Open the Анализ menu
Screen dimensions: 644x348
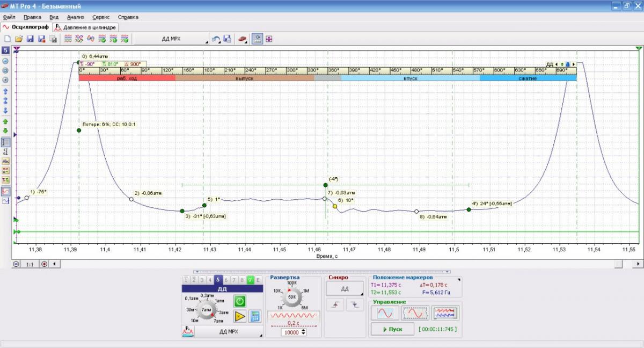pyautogui.click(x=76, y=17)
